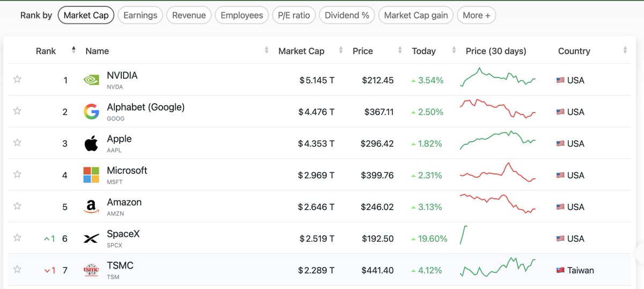This screenshot has height=289, width=644.
Task: Sort using Price column arrows
Action: 399,50
